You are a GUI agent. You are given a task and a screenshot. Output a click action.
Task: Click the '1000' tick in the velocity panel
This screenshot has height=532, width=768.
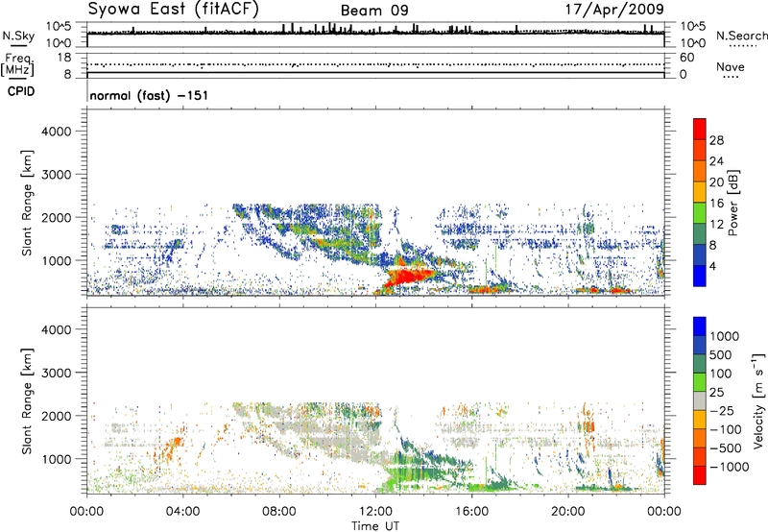tap(56, 459)
